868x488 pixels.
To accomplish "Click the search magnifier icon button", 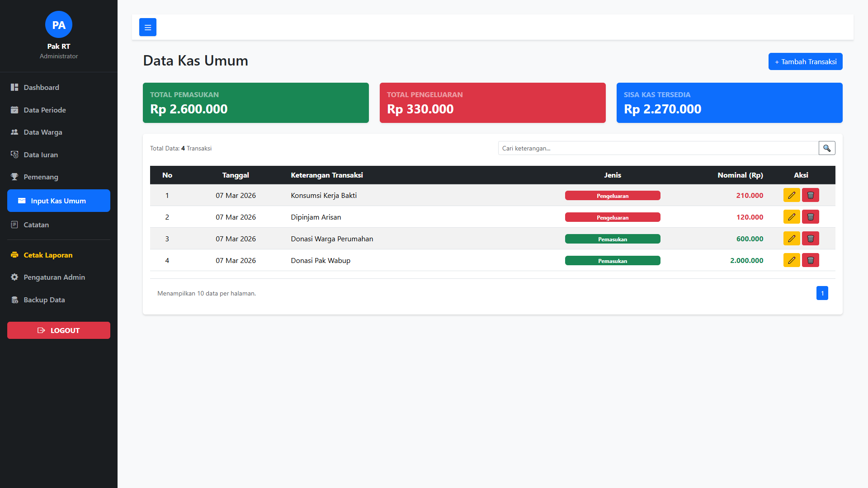I will pyautogui.click(x=826, y=148).
